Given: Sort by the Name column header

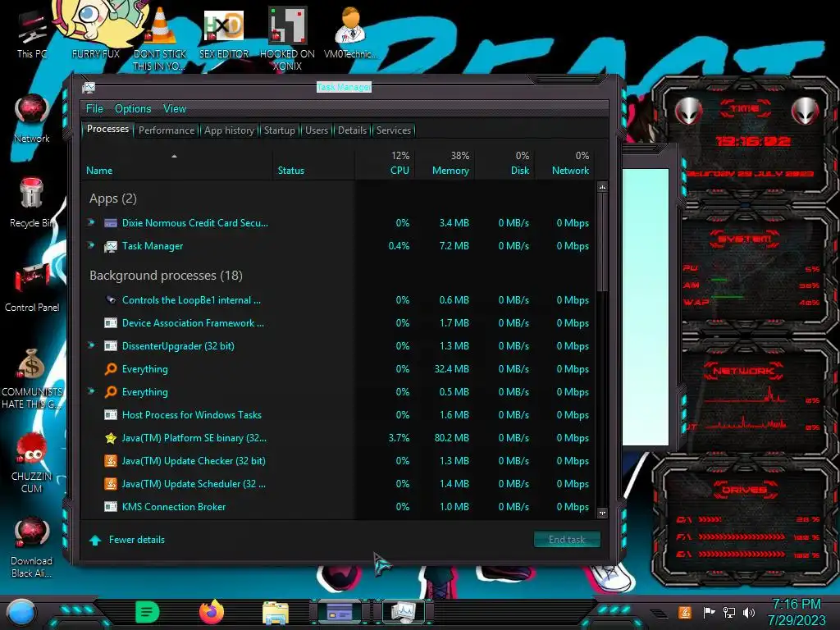Looking at the screenshot, I should click(x=177, y=163).
